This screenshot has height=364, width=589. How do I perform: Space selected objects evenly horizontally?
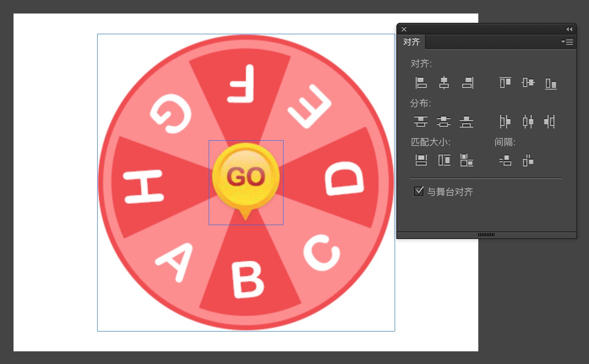tap(528, 160)
